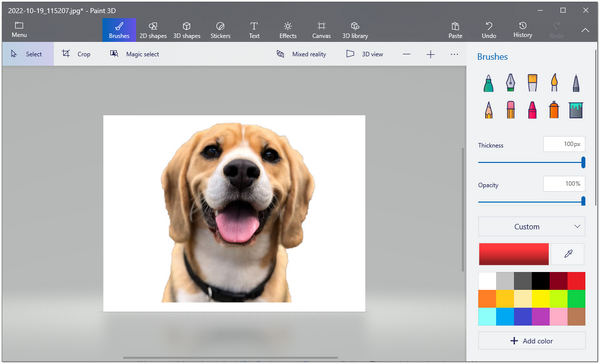The image size is (600, 364).
Task: Pick the purple color swatch
Action: (x=541, y=317)
